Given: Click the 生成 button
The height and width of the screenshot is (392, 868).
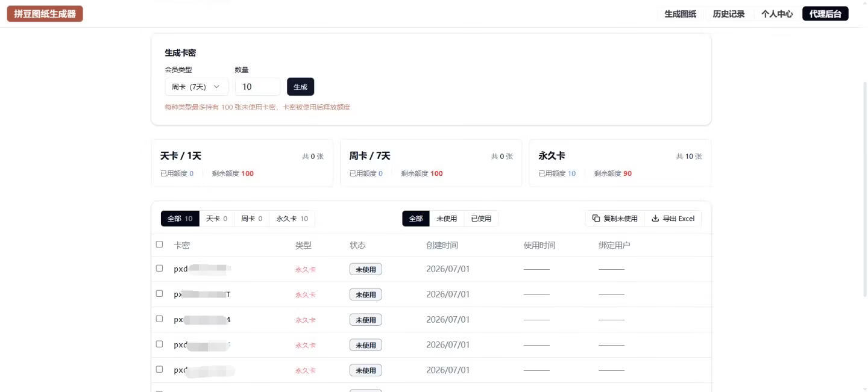Looking at the screenshot, I should click(x=300, y=87).
